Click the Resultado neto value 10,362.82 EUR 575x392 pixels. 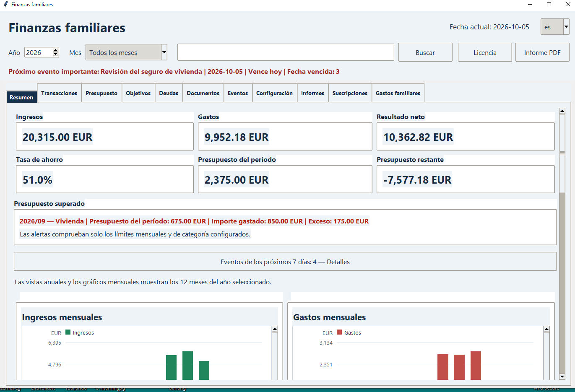(x=418, y=137)
